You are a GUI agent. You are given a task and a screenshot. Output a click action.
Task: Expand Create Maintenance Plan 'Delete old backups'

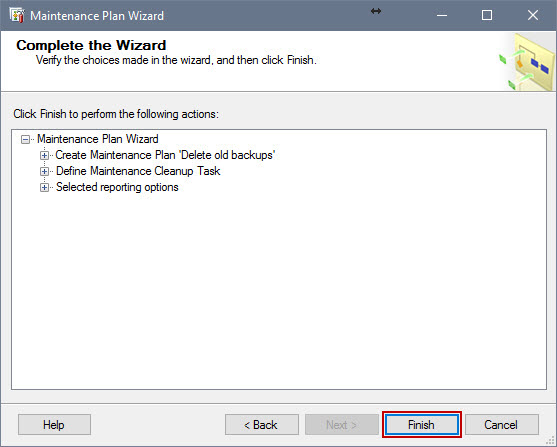point(44,155)
